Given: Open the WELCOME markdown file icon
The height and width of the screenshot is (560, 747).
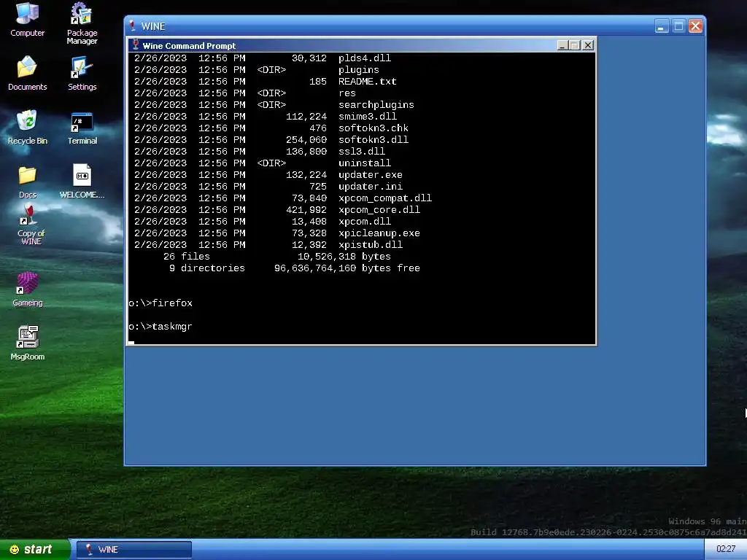Looking at the screenshot, I should (x=82, y=181).
